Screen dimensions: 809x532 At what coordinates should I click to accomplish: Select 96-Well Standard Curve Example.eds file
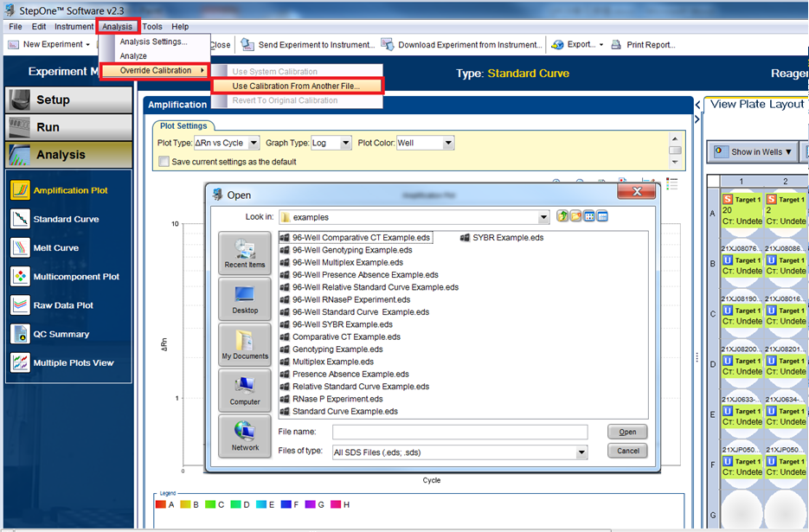click(x=355, y=312)
